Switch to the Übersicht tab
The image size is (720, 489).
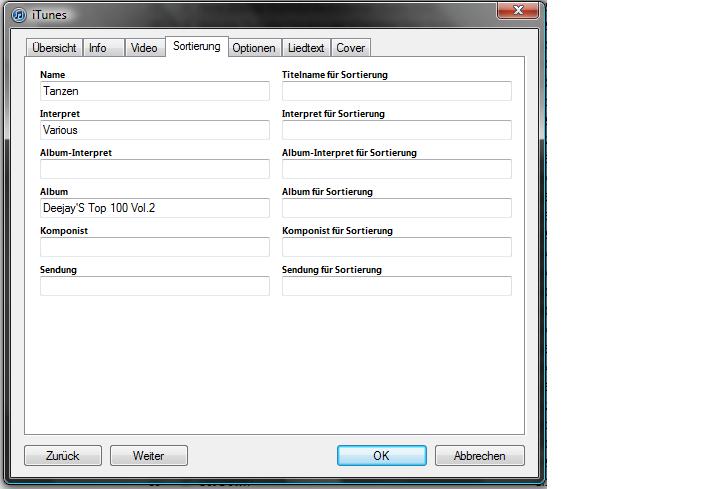(x=54, y=48)
